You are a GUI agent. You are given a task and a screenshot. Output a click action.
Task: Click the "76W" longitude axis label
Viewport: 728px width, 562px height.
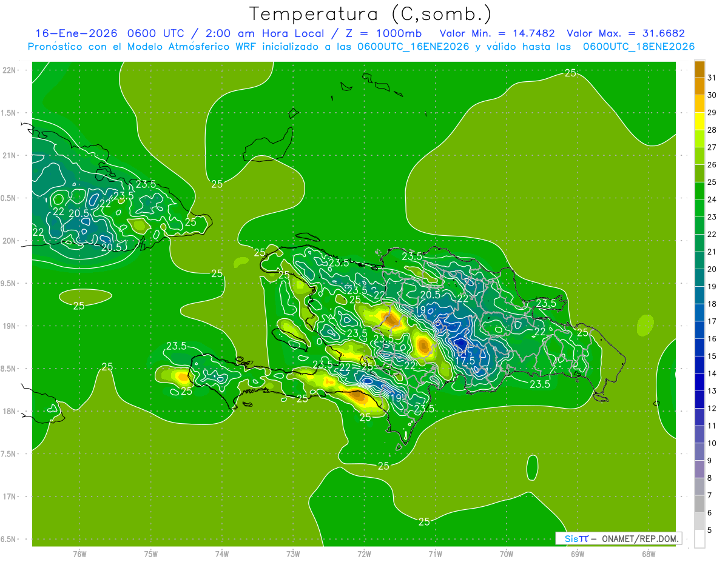(x=79, y=554)
